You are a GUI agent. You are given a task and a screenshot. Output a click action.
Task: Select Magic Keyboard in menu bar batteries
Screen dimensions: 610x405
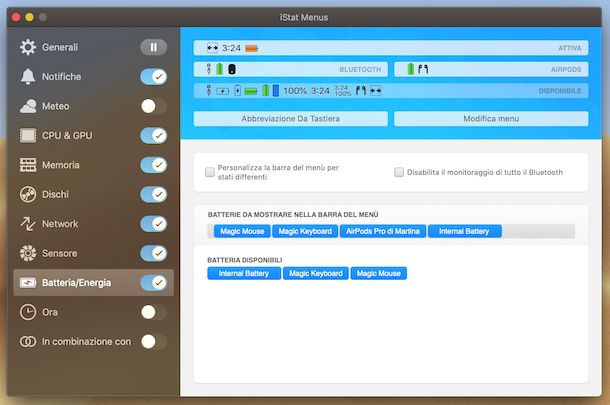point(305,231)
